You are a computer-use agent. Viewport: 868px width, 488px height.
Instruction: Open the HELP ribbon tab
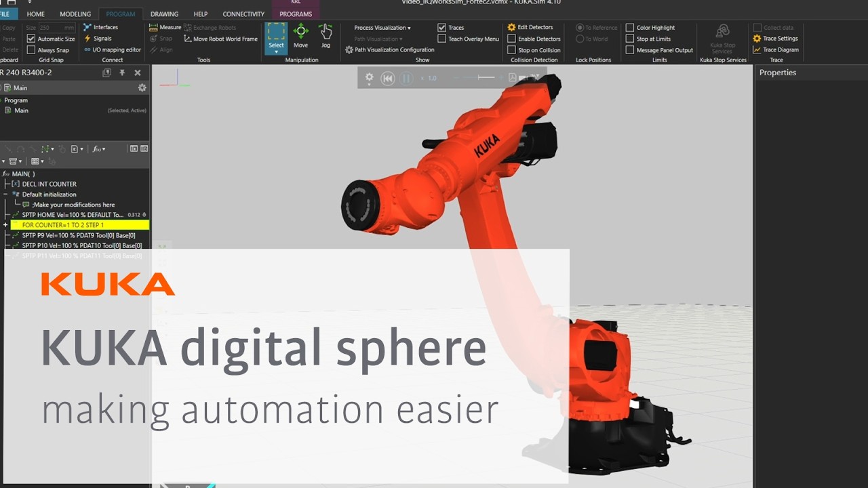(201, 14)
